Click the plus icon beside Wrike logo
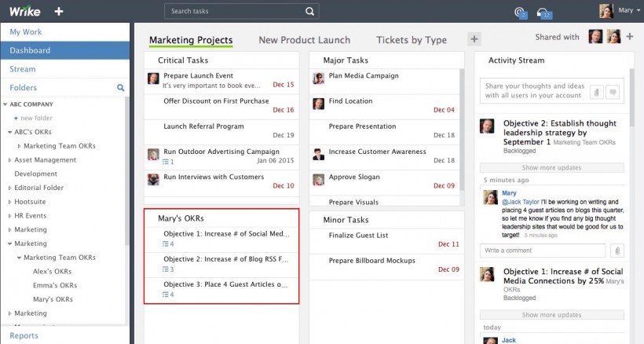 [59, 12]
